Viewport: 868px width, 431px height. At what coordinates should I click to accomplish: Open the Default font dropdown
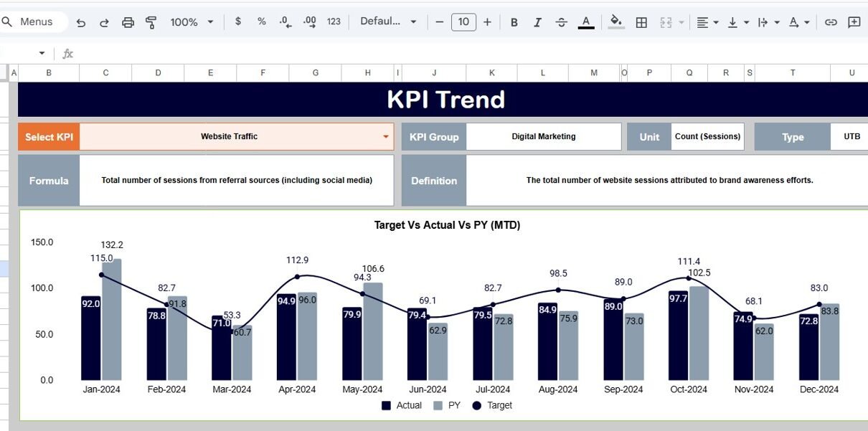pos(388,22)
